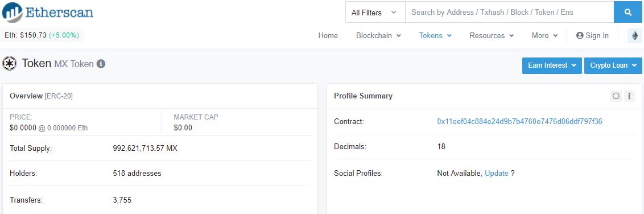The width and height of the screenshot is (644, 214).
Task: Click the info icon beside MX Token
Action: click(x=101, y=64)
